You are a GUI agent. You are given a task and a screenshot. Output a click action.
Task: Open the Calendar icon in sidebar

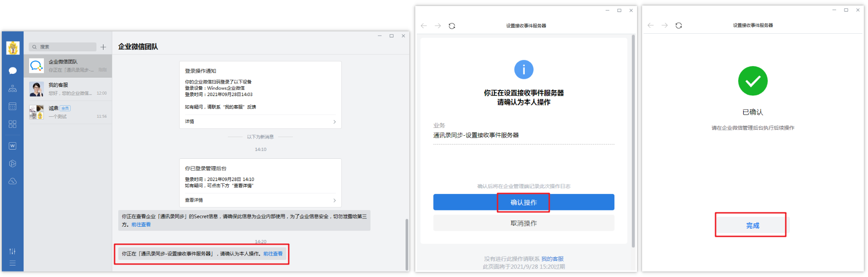12,106
